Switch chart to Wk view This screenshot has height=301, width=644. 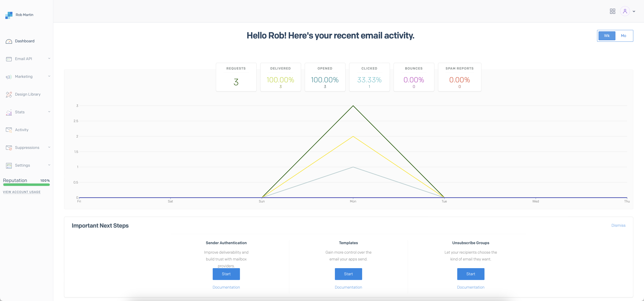(607, 36)
